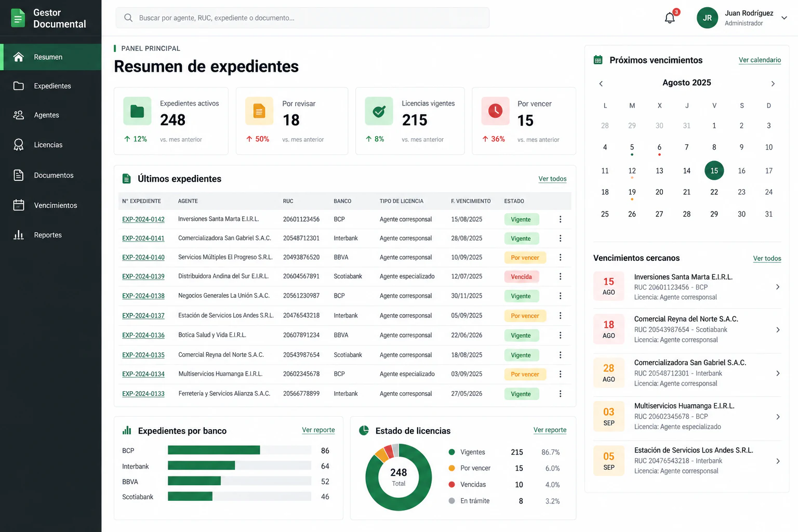
Task: Click Ver reporte in Expedientes por banco
Action: pos(318,430)
